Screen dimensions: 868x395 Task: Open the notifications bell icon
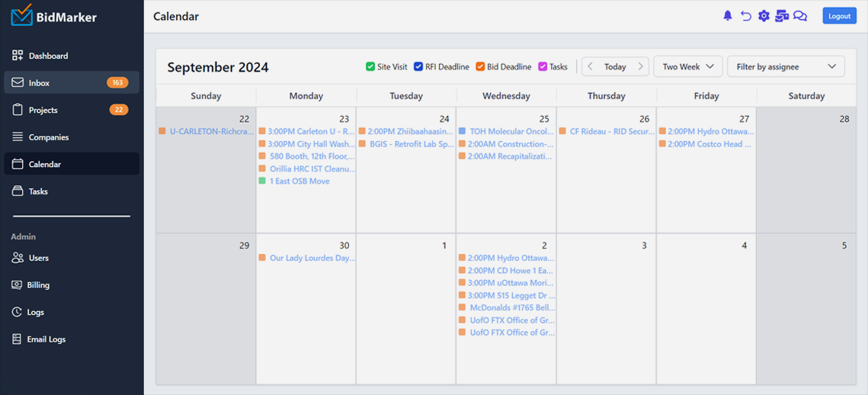727,16
